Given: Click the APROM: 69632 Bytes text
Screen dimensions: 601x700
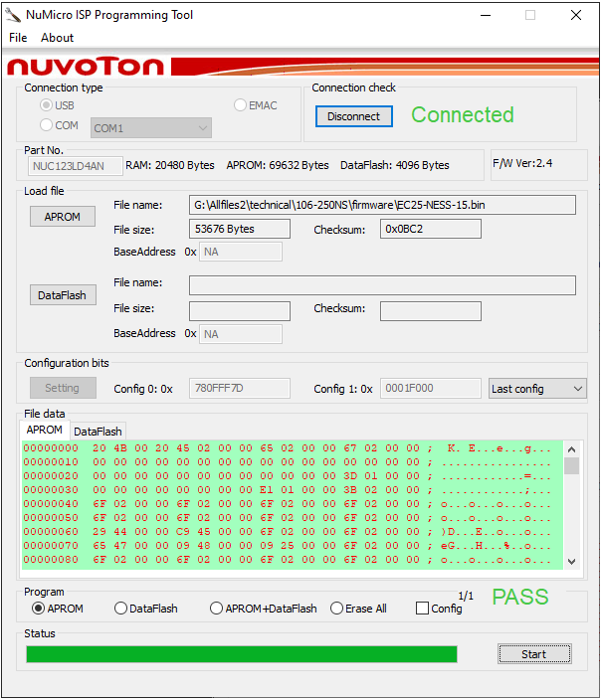Looking at the screenshot, I should [x=278, y=165].
